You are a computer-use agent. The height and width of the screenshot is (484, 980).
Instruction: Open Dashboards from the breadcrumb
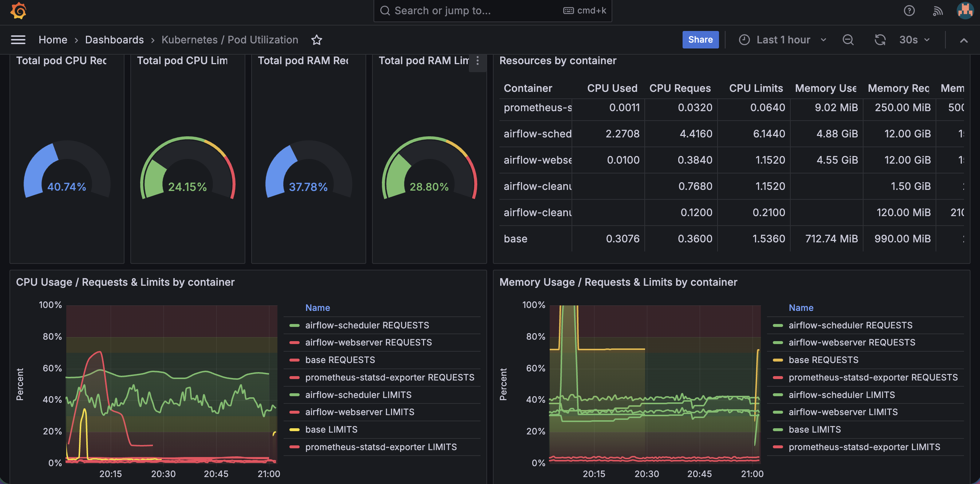coord(114,40)
